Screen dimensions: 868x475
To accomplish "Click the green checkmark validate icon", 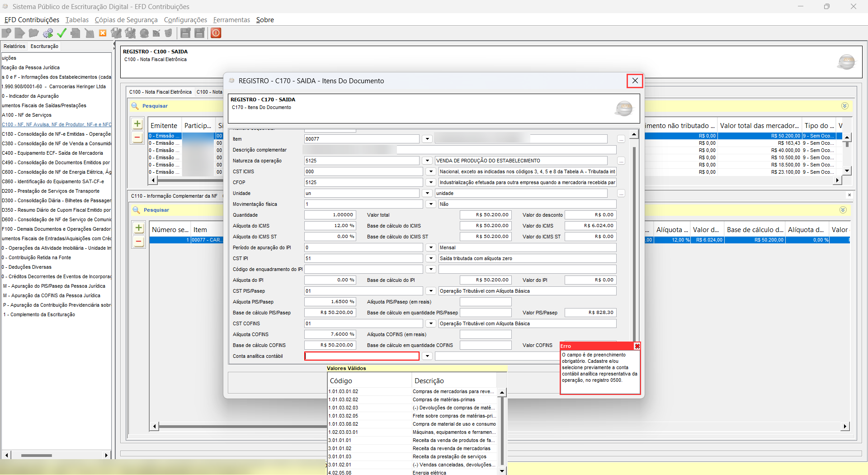I will click(x=62, y=33).
